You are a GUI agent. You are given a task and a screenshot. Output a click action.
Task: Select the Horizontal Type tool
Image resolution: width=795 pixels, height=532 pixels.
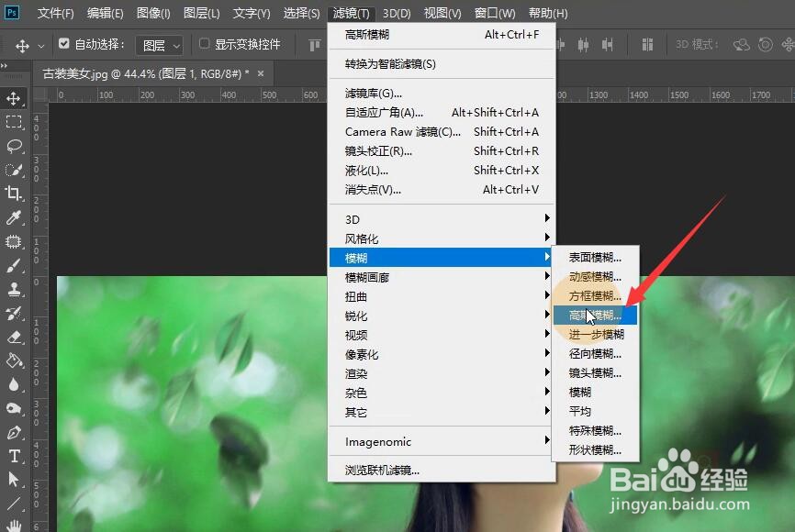pyautogui.click(x=14, y=456)
